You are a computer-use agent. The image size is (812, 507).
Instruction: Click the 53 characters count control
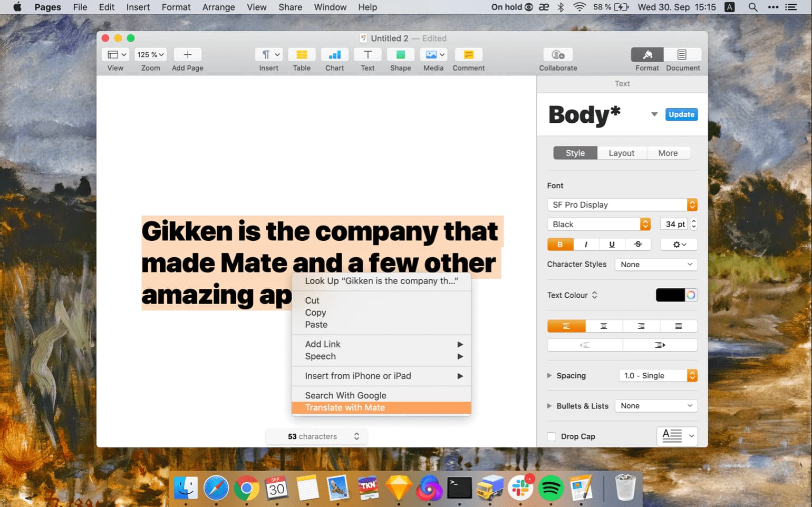tap(316, 436)
